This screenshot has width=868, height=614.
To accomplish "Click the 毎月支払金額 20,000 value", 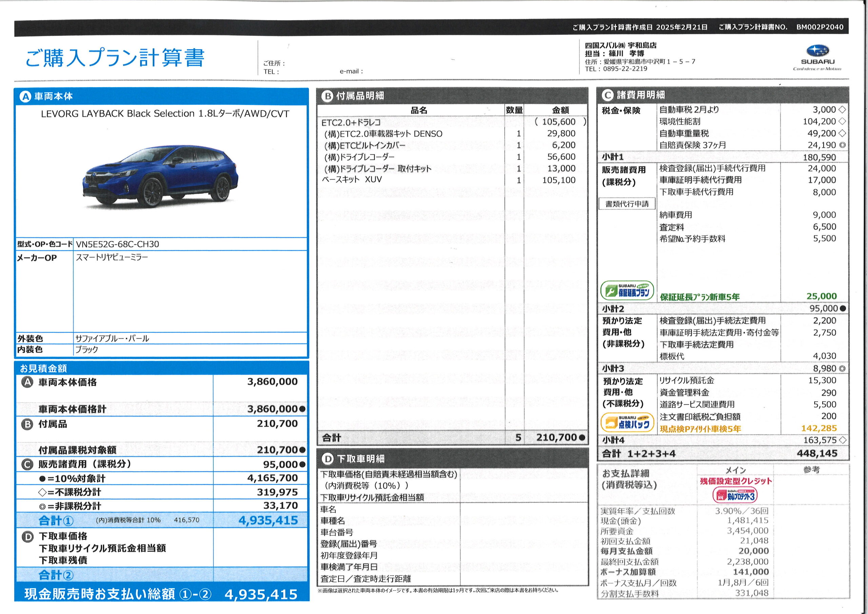I will [753, 551].
